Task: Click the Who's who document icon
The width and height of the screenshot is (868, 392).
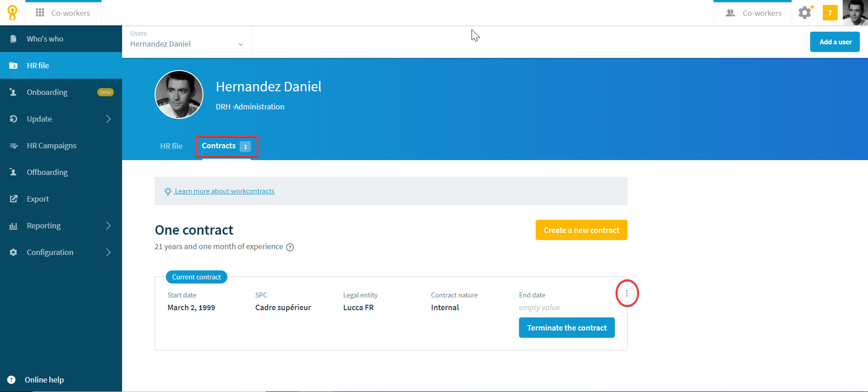Action: coord(14,39)
